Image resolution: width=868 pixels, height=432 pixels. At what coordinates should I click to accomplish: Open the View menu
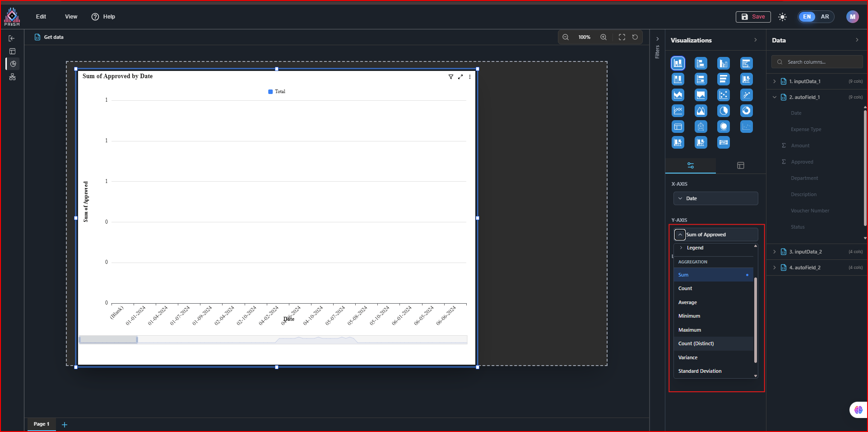pos(71,17)
